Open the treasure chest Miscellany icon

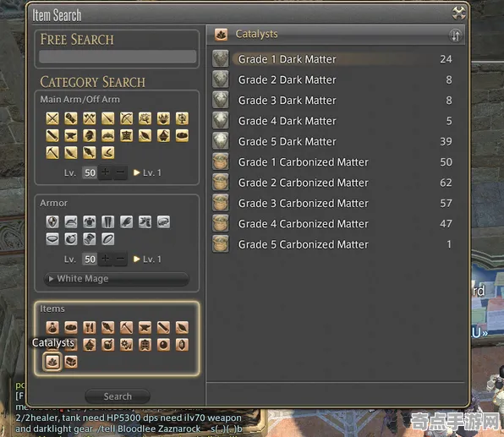pos(71,362)
